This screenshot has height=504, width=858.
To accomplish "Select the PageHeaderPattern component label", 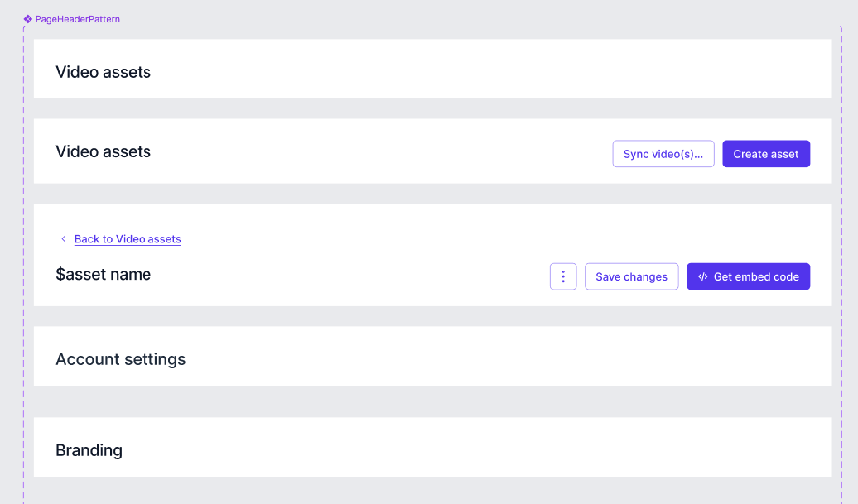I will coord(78,18).
